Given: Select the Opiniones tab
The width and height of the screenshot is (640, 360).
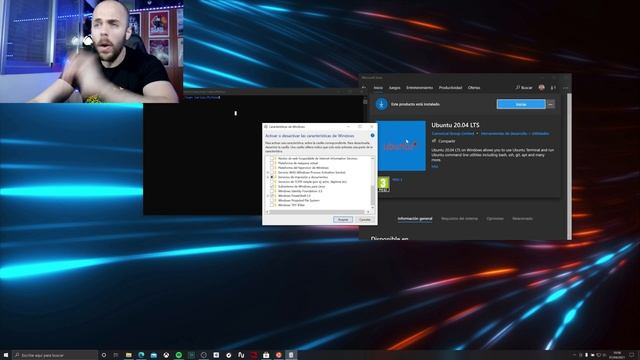Looking at the screenshot, I should pos(495,219).
